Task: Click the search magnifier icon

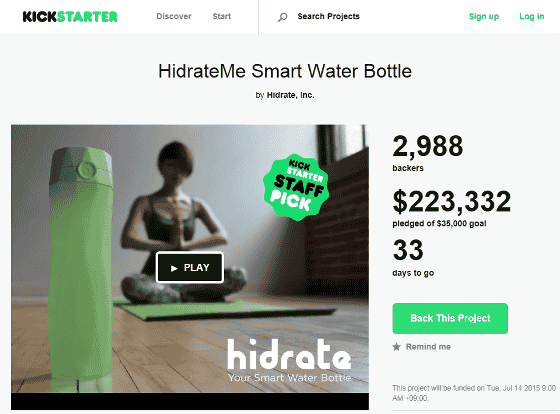Action: tap(282, 17)
